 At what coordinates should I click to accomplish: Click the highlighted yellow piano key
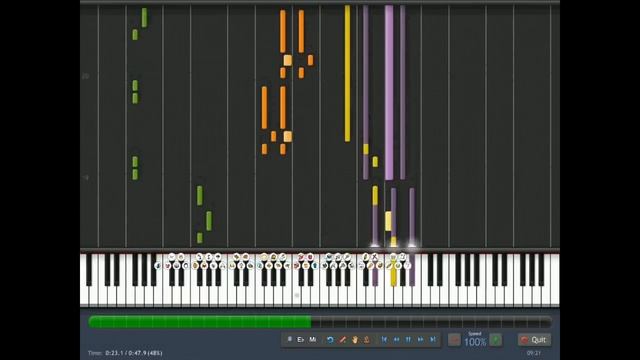coord(393,271)
